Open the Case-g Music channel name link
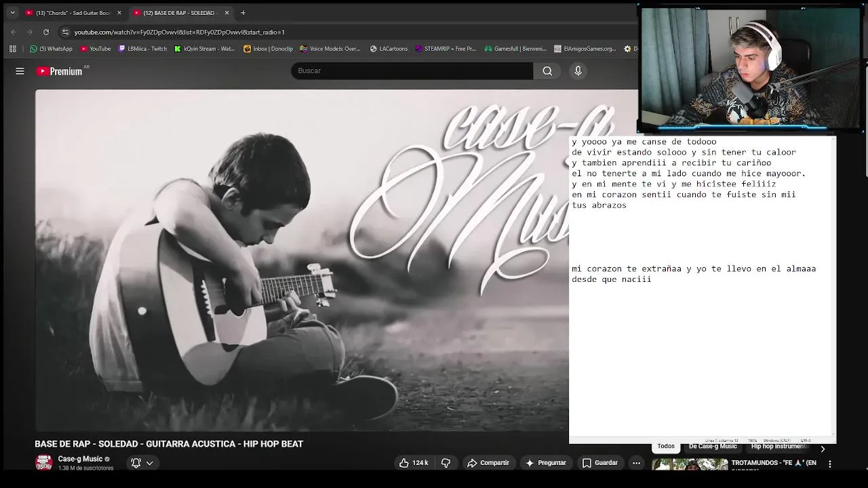868x488 pixels. click(x=80, y=459)
